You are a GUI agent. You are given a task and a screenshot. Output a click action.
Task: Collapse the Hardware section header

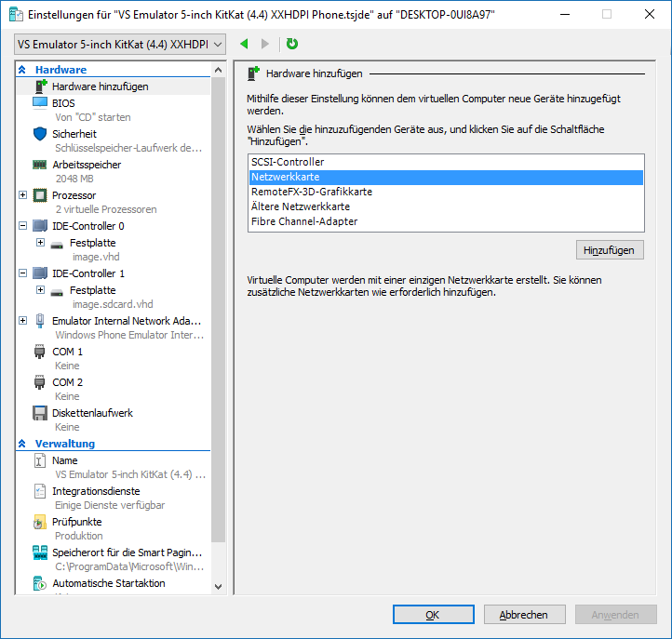(22, 70)
